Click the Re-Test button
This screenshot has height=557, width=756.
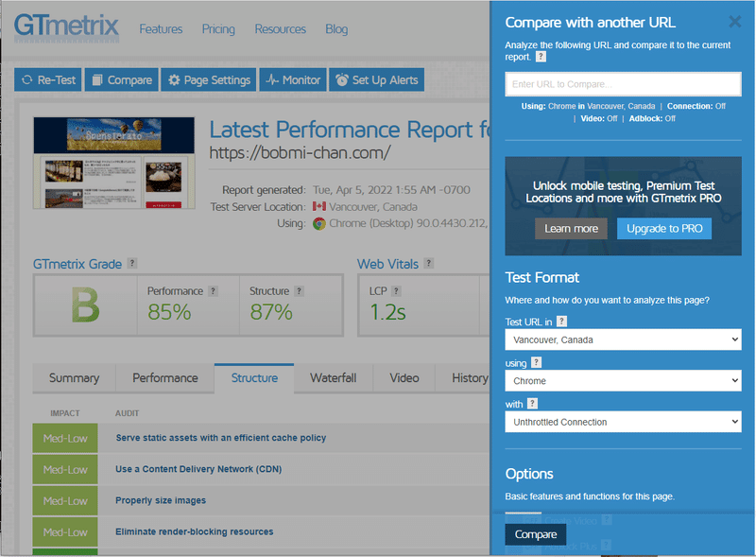point(48,79)
